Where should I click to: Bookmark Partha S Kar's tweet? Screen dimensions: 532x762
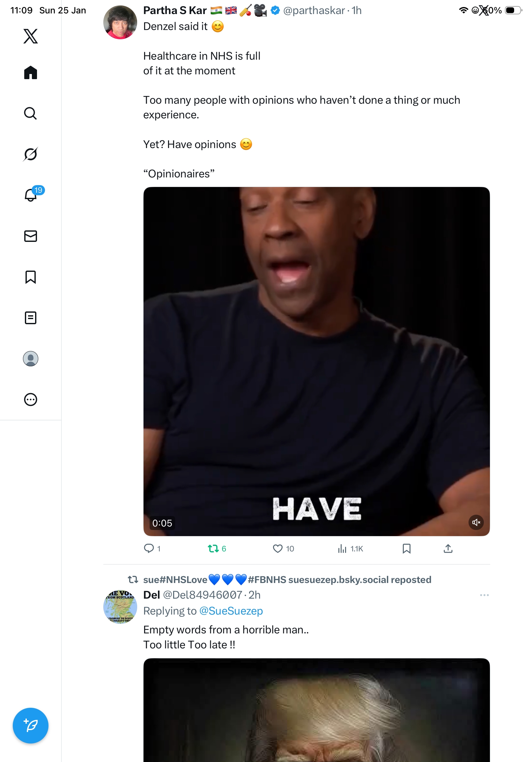click(406, 549)
